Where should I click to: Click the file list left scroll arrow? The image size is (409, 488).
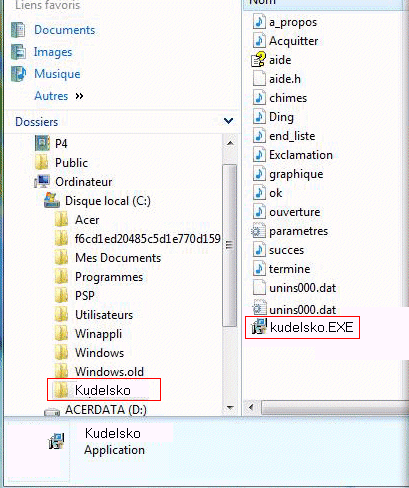(x=251, y=407)
